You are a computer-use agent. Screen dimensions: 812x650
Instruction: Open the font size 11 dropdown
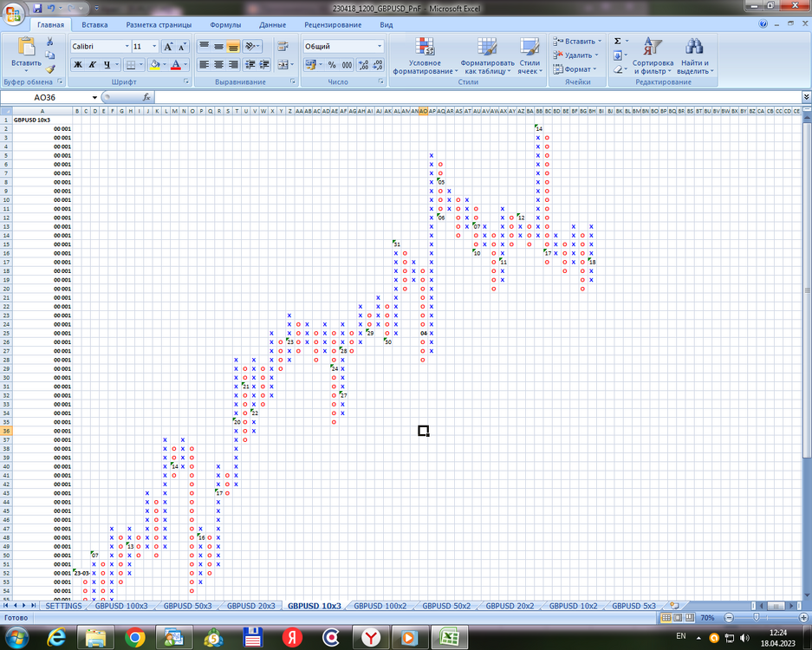[x=153, y=47]
